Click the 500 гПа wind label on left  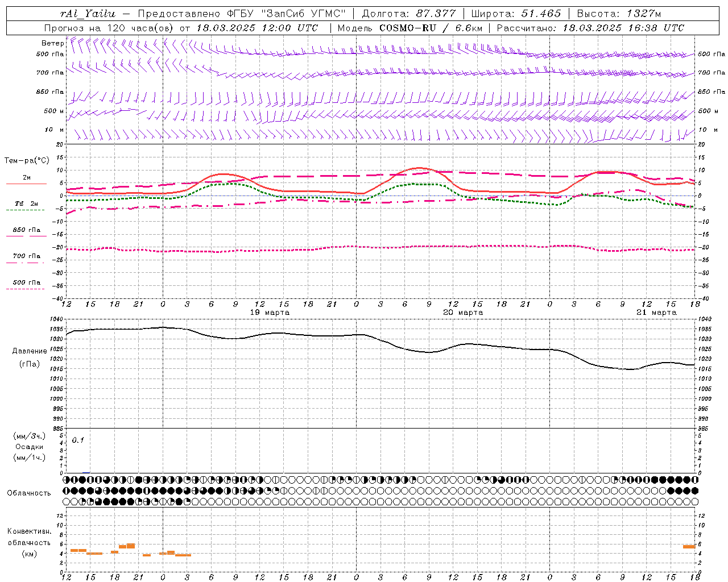[50, 55]
